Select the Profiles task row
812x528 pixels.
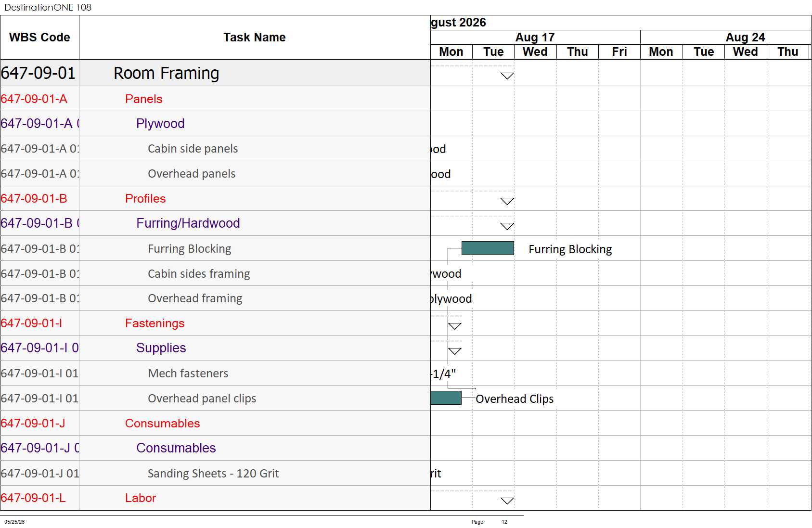(x=215, y=198)
